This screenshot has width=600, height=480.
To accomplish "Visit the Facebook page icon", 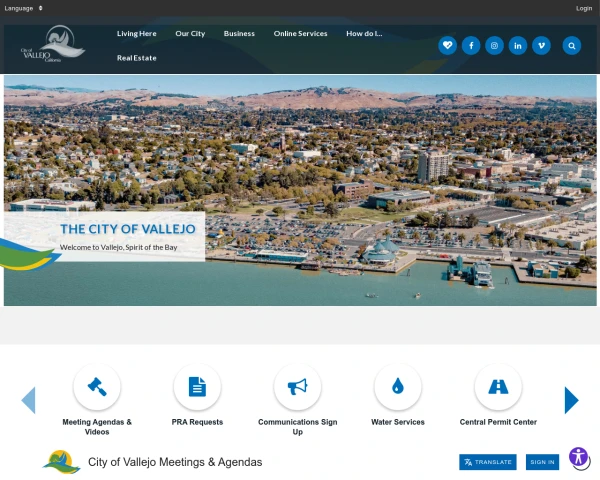I will [x=471, y=46].
